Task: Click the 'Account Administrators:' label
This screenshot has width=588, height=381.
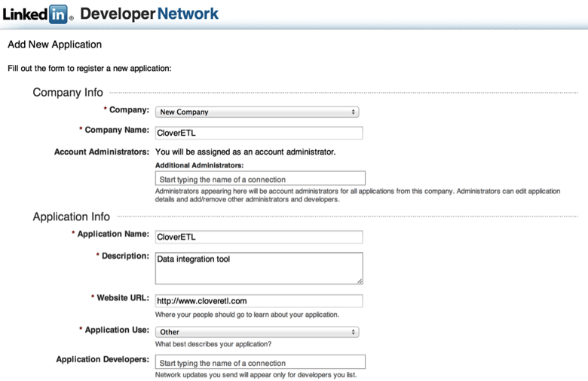Action: tap(102, 152)
